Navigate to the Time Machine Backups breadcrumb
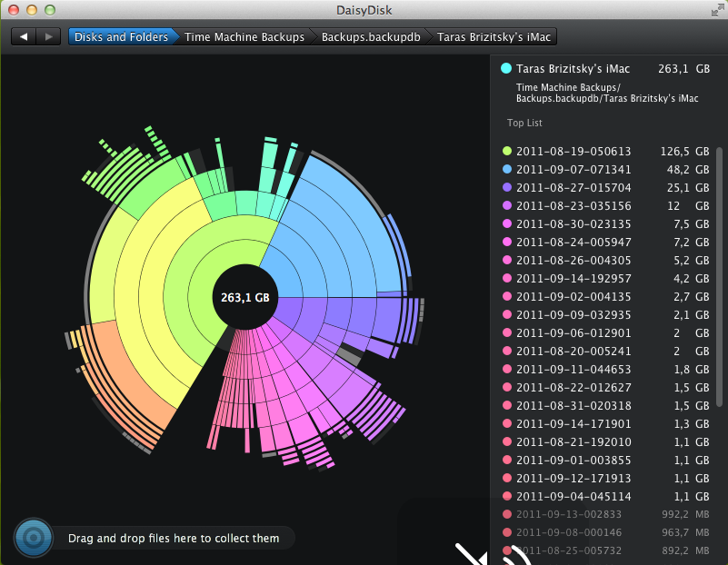 [x=244, y=36]
